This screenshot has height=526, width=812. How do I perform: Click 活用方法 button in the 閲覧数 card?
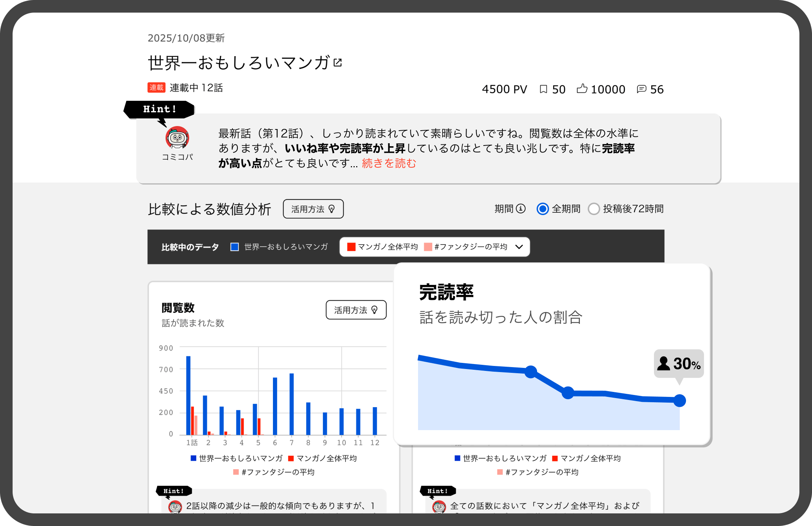[356, 310]
